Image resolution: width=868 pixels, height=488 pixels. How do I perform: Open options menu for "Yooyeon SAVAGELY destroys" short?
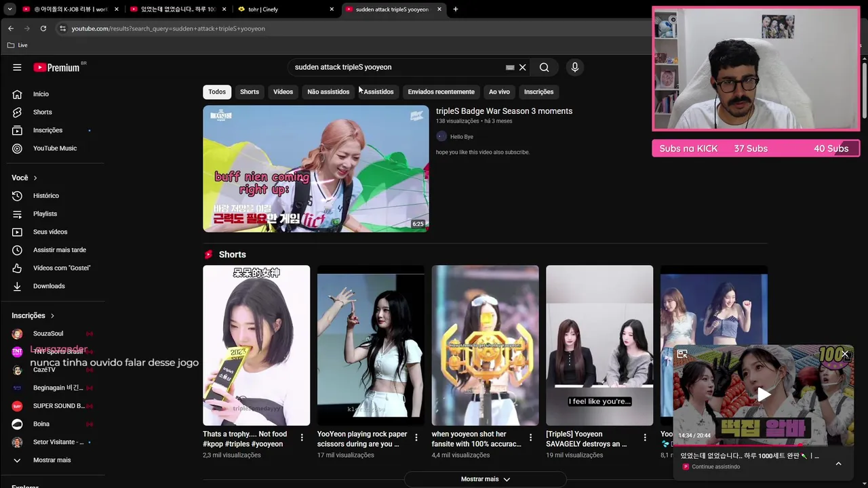(645, 438)
